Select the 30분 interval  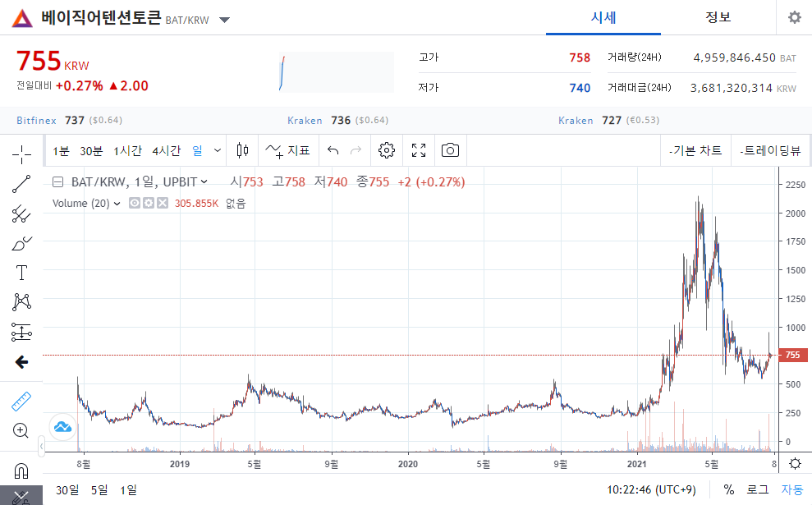click(91, 151)
